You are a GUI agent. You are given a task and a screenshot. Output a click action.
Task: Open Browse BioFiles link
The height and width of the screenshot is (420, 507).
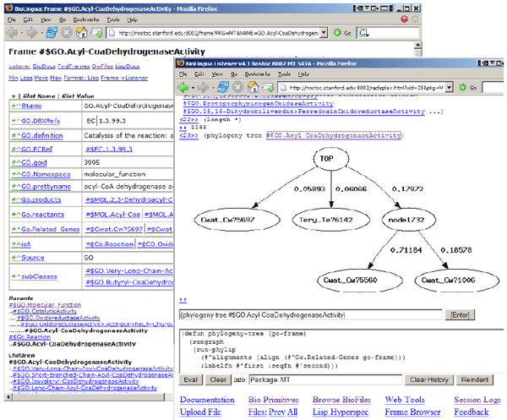pyautogui.click(x=341, y=400)
